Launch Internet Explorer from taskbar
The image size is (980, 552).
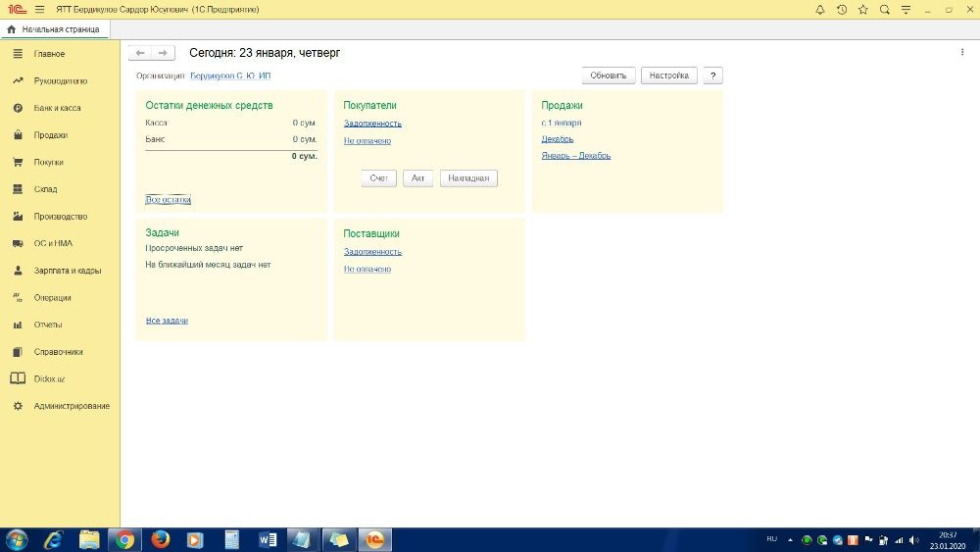pos(53,539)
